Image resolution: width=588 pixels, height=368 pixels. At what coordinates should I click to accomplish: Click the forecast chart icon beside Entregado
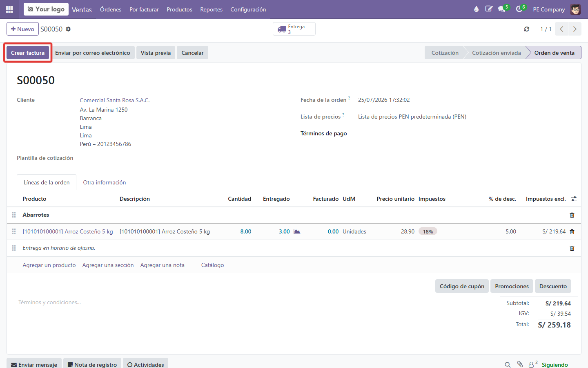(x=297, y=231)
